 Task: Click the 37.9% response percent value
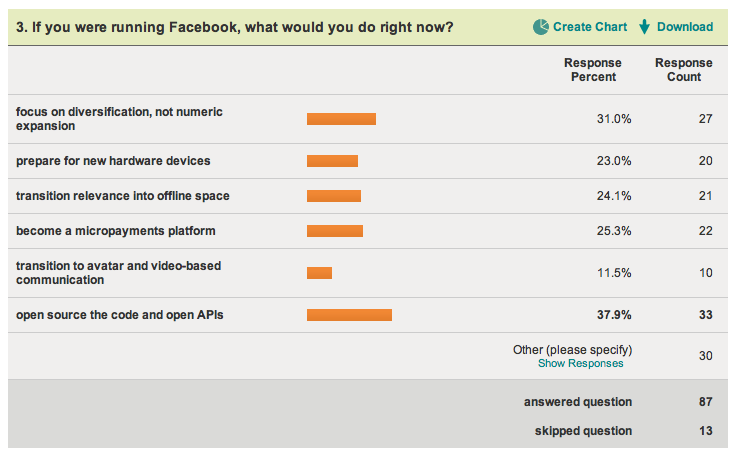(x=614, y=315)
